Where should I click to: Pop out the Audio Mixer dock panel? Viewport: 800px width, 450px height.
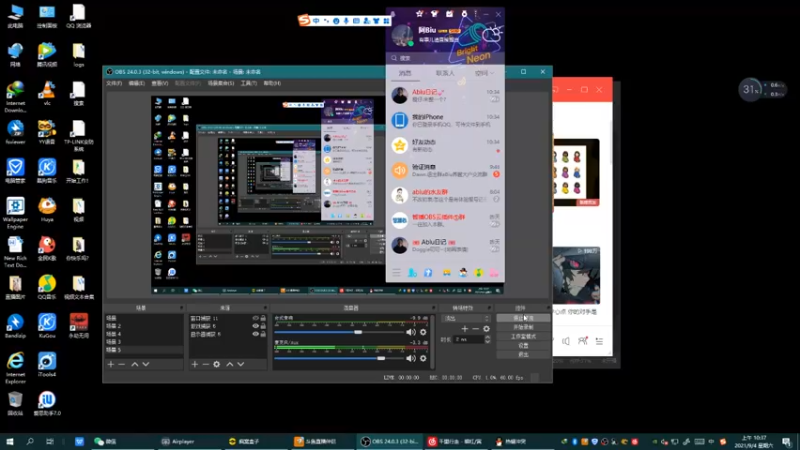(434, 308)
